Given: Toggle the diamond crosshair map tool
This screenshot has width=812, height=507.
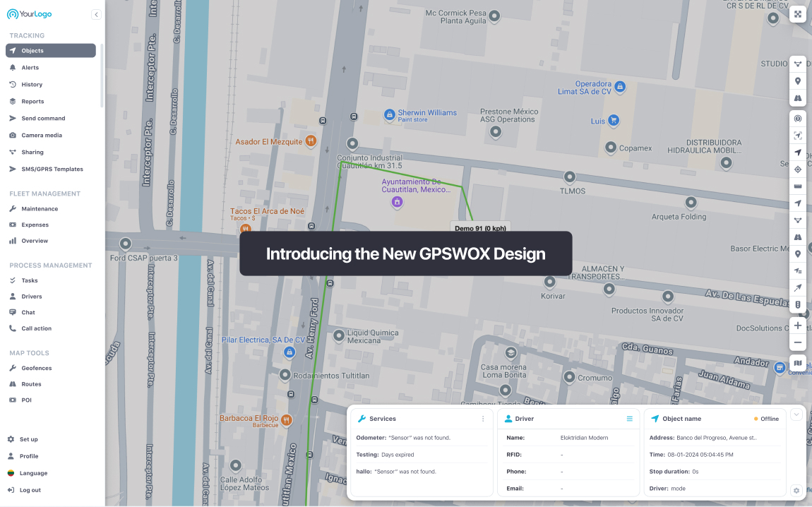Looking at the screenshot, I should click(x=798, y=169).
